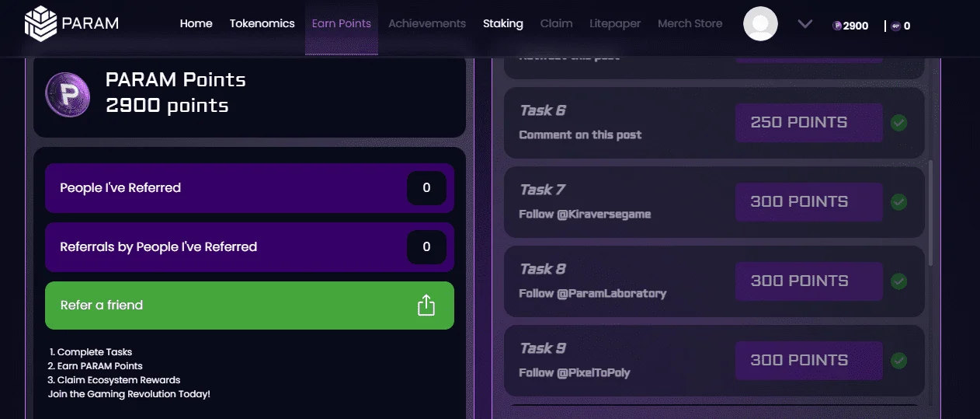Open the Litepaper link

click(615, 23)
